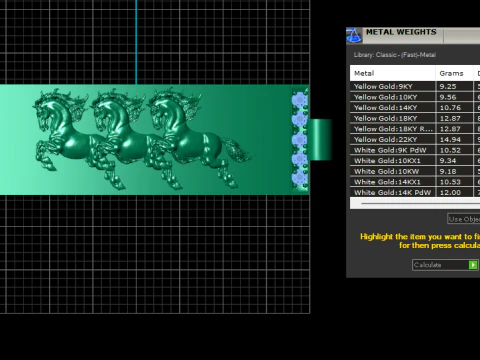Click the 12.00 grams value
This screenshot has height=360, width=480.
450,192
